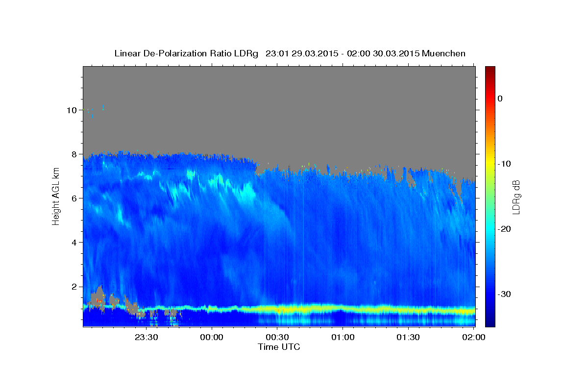
Task: Click the "Height AGL km" axis label
Action: 56,196
